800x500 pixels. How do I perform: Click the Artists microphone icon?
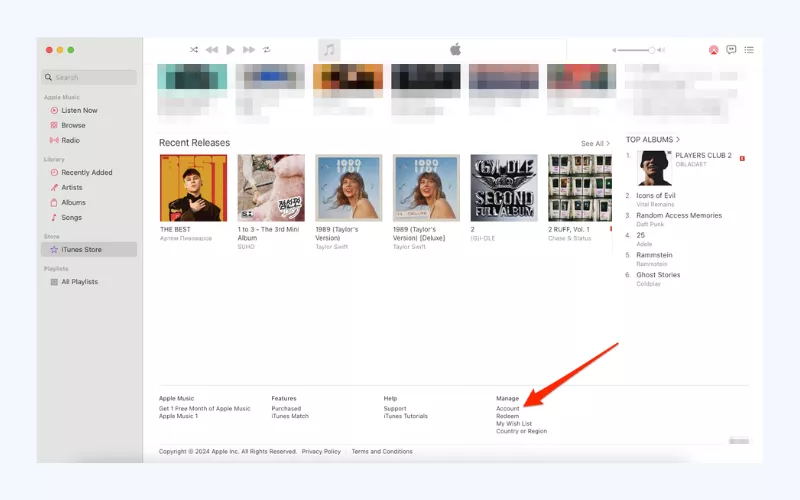pyautogui.click(x=54, y=187)
